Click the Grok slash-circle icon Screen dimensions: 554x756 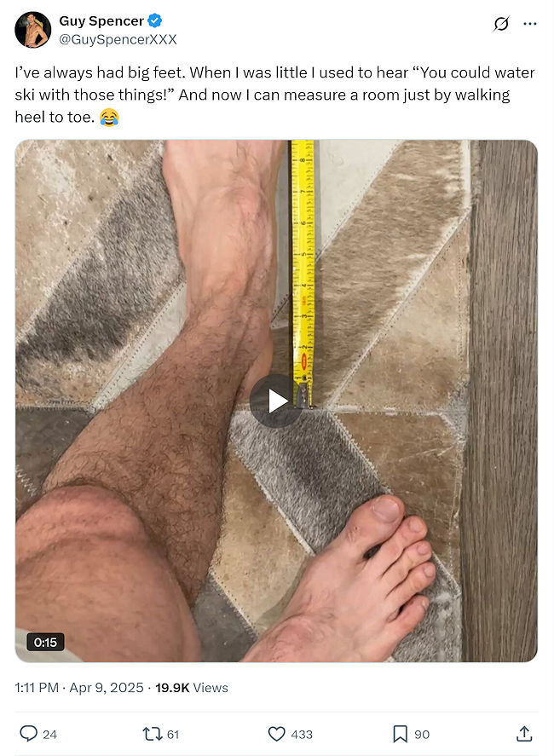click(501, 24)
